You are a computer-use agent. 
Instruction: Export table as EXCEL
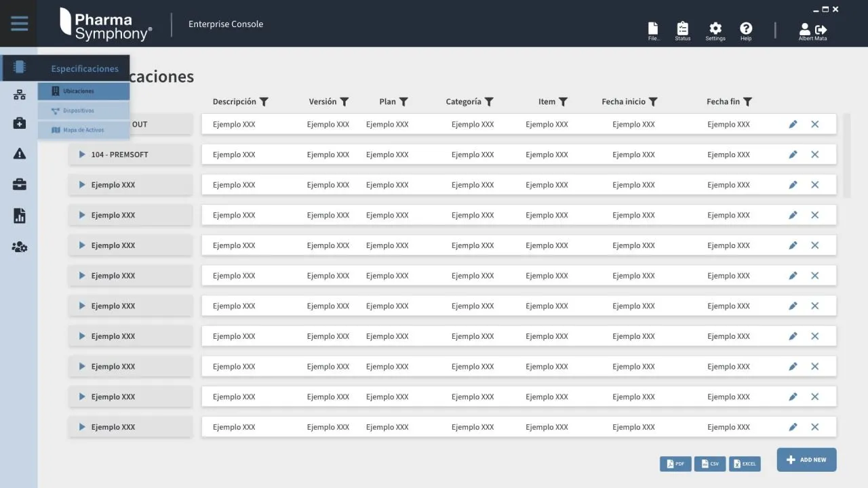coord(745,464)
